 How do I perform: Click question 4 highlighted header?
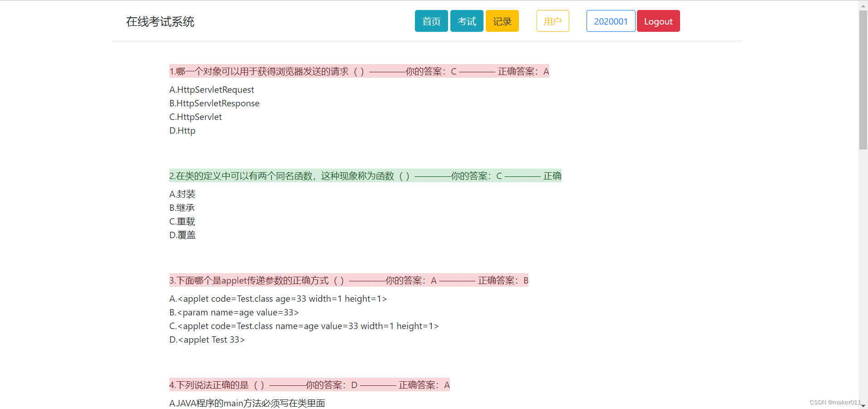pyautogui.click(x=309, y=385)
